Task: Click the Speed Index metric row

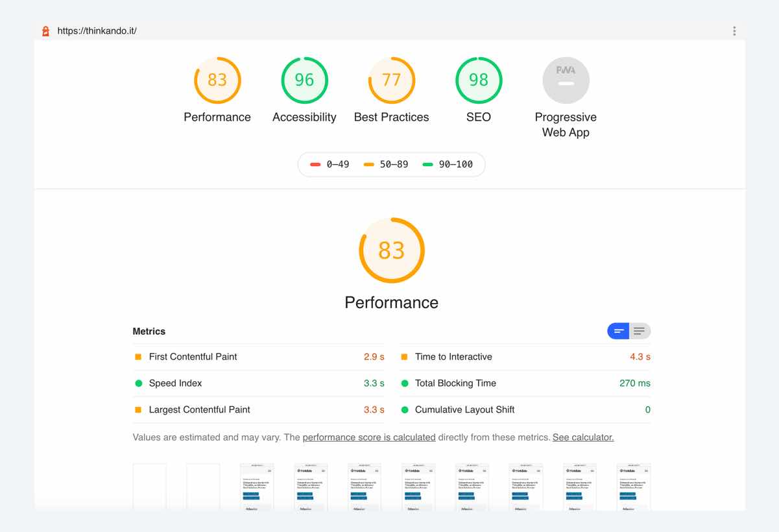Action: 258,383
